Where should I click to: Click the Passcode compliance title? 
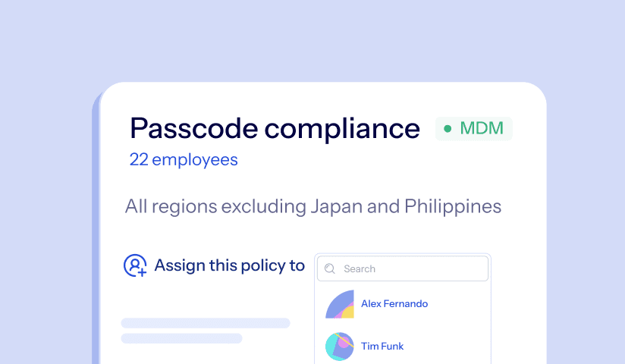click(x=275, y=128)
